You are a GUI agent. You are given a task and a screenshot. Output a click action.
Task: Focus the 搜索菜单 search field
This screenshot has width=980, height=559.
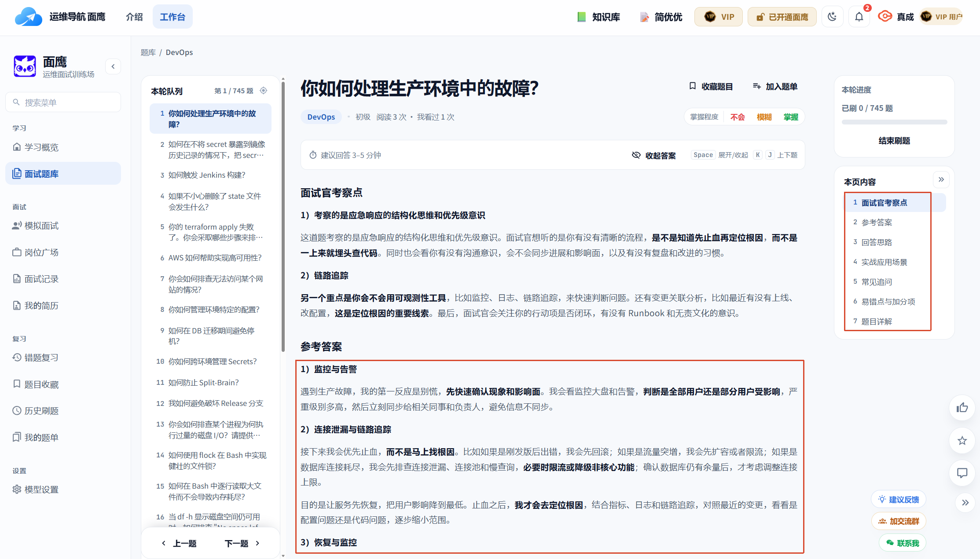click(63, 102)
